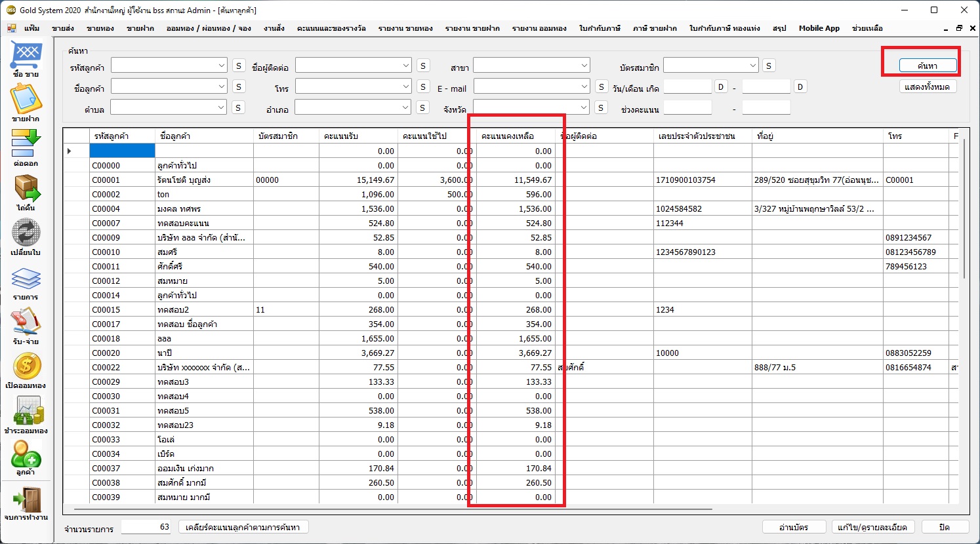This screenshot has height=544, width=980.
Task: Click the เลขประจำตัวประชาชน column header
Action: tap(703, 136)
